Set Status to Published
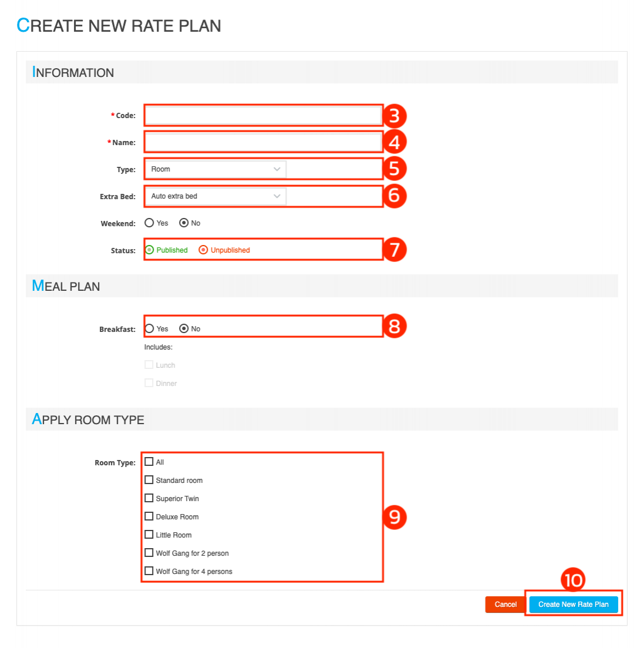 (x=150, y=250)
